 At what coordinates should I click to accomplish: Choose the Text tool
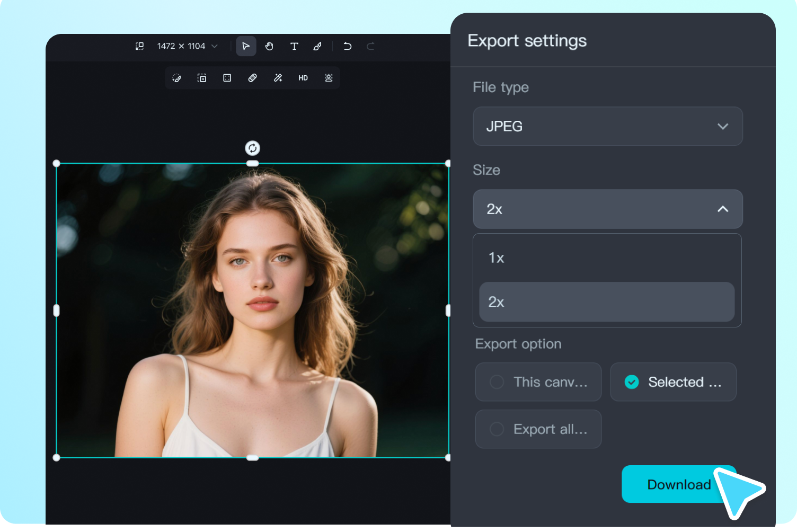[x=294, y=46]
